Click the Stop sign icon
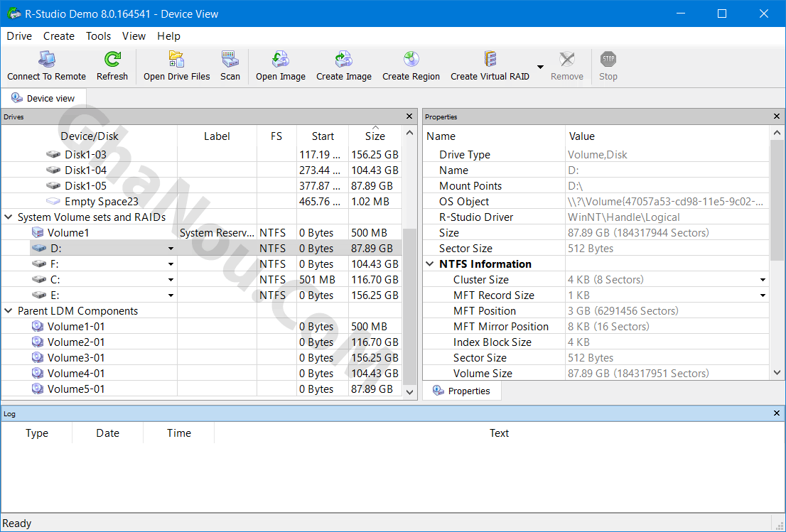 [x=608, y=59]
